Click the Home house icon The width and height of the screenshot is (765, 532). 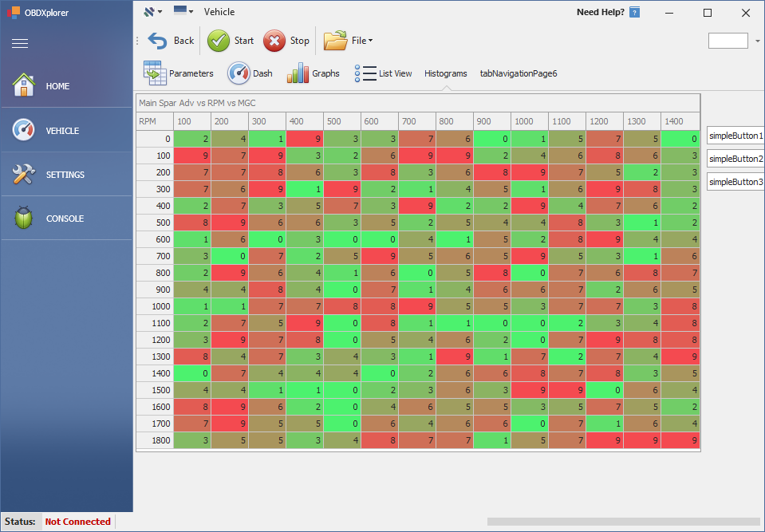pyautogui.click(x=23, y=85)
